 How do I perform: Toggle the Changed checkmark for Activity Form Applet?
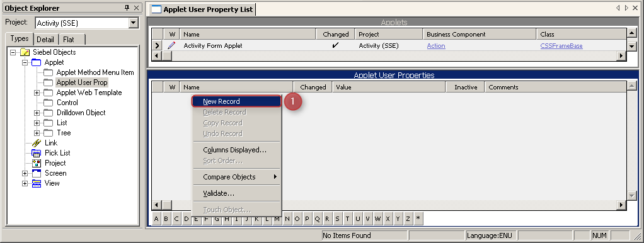(x=336, y=45)
